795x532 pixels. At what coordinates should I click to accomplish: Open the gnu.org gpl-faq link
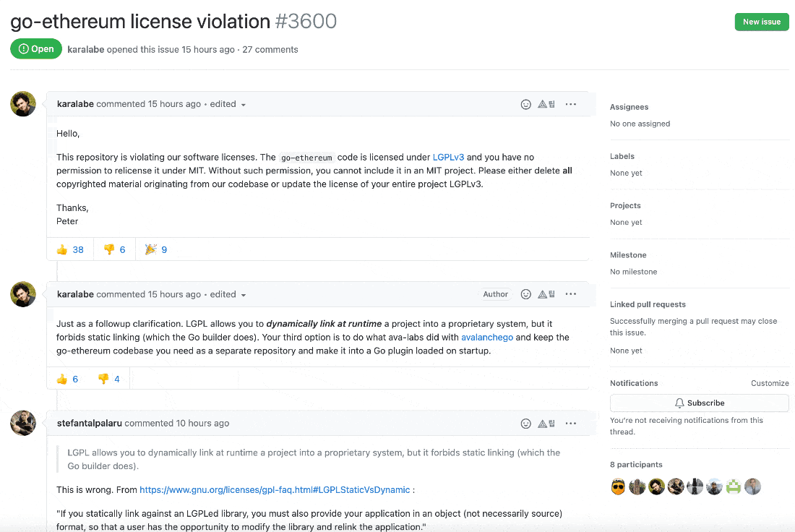(x=275, y=490)
